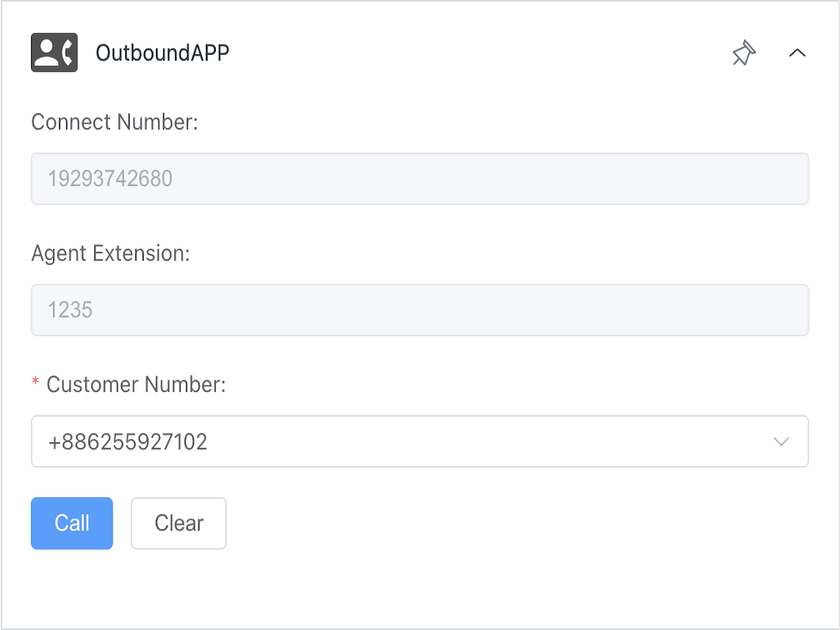Select the pushpin icon near top right
The image size is (840, 630).
click(743, 52)
